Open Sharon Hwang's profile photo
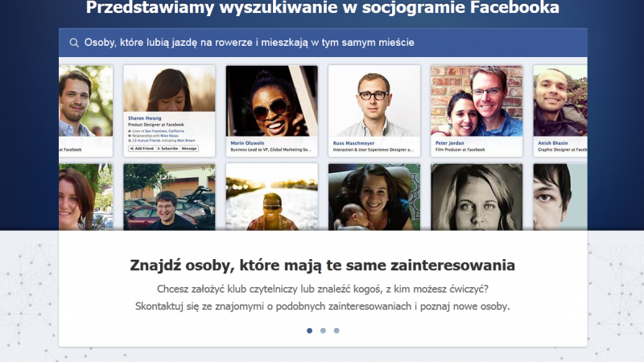Image resolution: width=644 pixels, height=362 pixels. [x=169, y=88]
